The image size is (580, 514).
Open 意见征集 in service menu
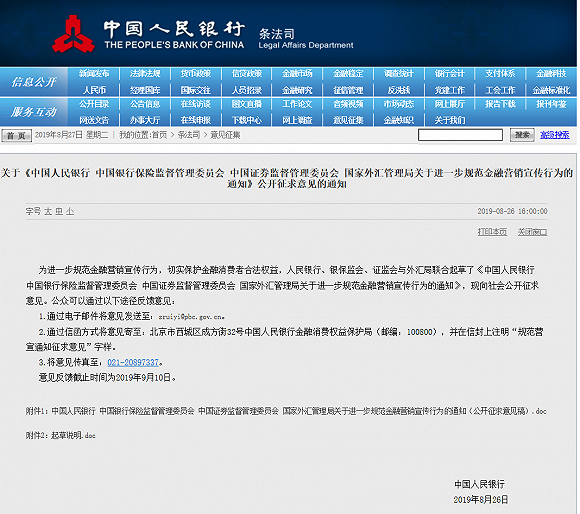pos(348,120)
